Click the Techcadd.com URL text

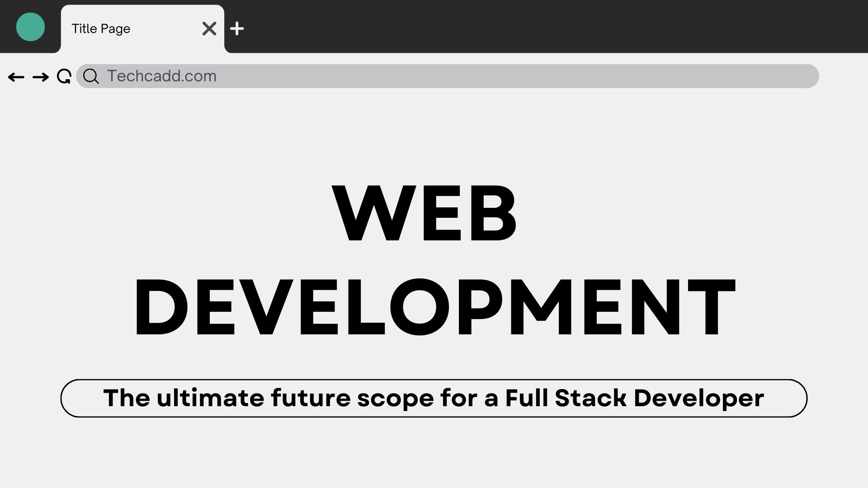(161, 76)
